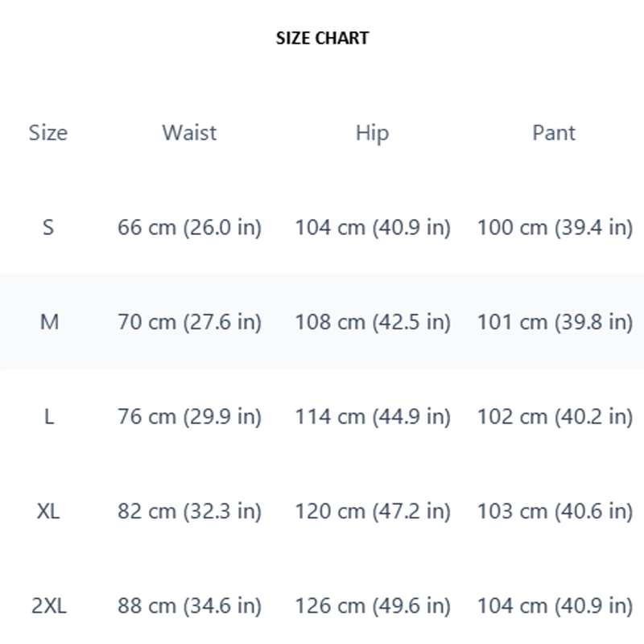The image size is (644, 644).
Task: Select hip value 114 cm (44.9 in)
Action: [373, 417]
